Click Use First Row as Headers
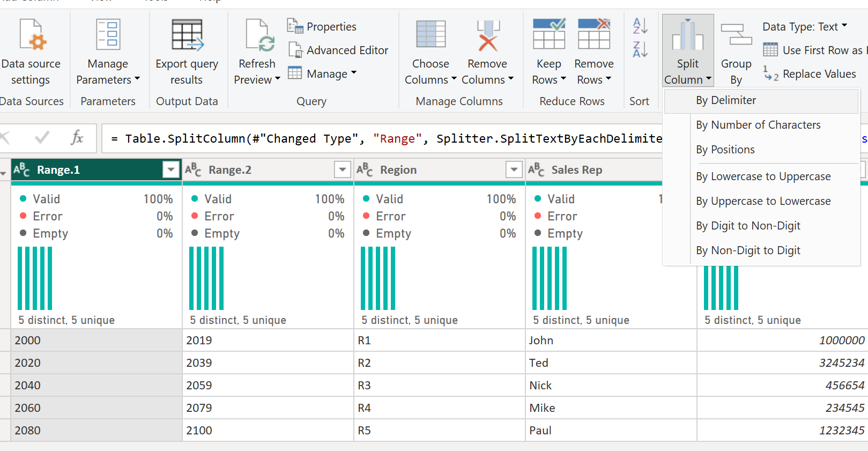 click(815, 50)
